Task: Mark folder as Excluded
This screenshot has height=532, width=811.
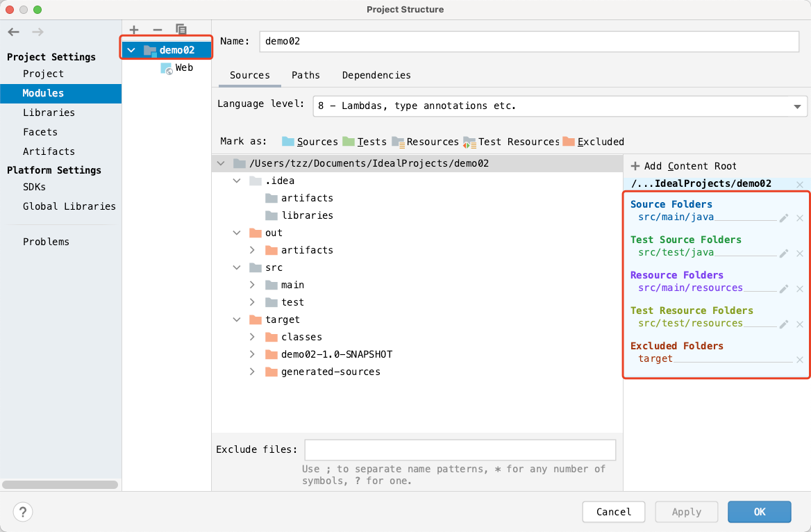Action: click(x=593, y=142)
